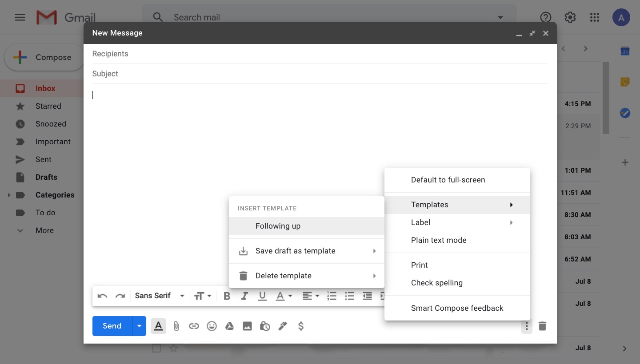Open the Sans Serif font dropdown

160,296
